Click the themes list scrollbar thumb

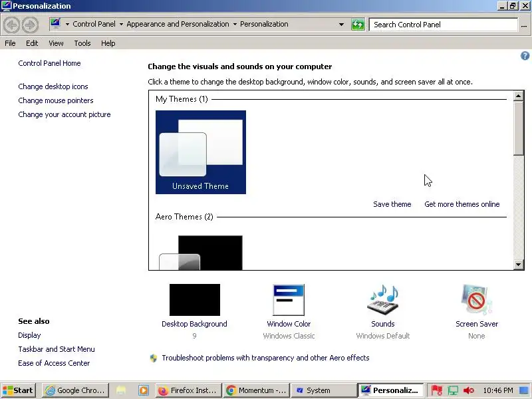[x=518, y=128]
